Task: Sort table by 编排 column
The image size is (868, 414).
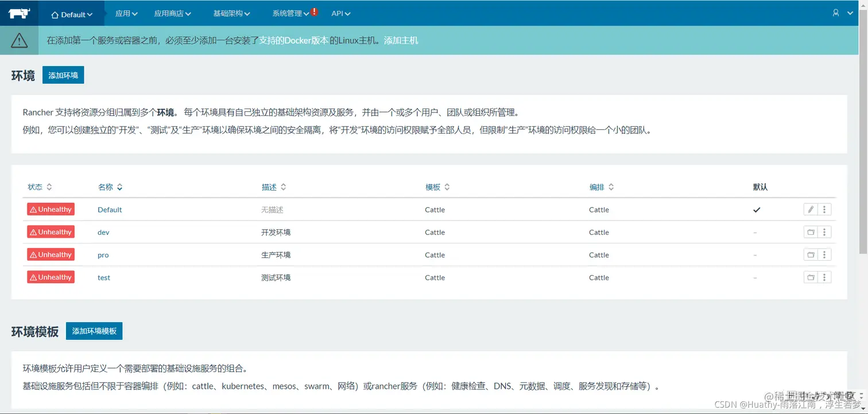Action: pyautogui.click(x=602, y=187)
